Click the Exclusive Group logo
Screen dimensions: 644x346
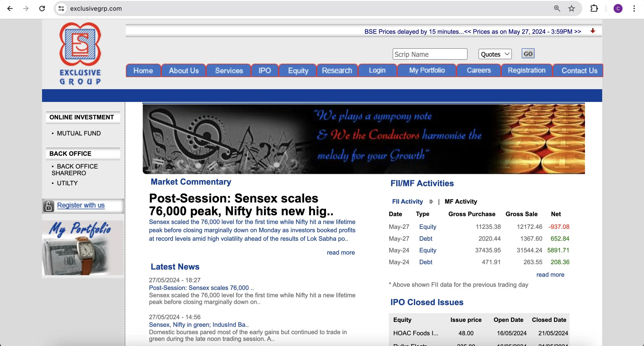[x=80, y=53]
